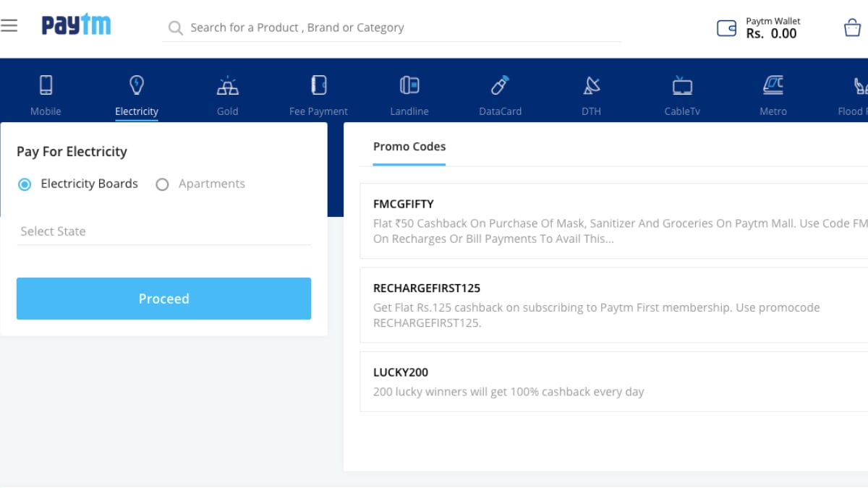Click the RECHARGEFIRST125 description text
Viewport: 868px width, 488px height.
pyautogui.click(x=597, y=315)
